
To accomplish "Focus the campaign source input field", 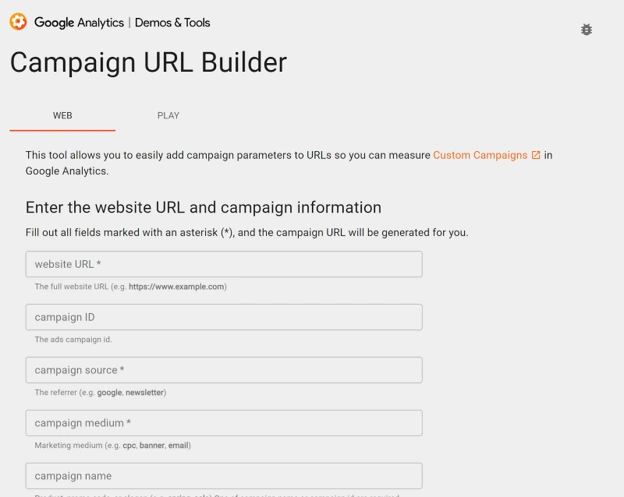I will pos(224,370).
